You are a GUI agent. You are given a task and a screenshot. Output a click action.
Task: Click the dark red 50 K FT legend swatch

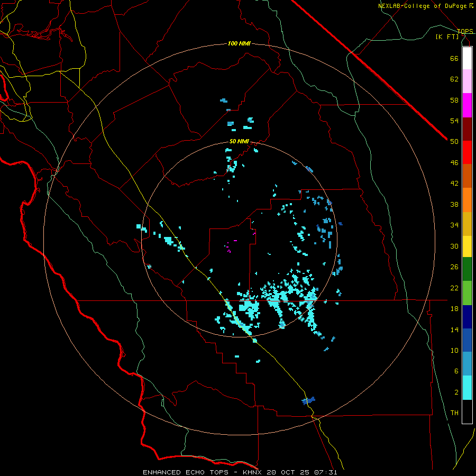pos(467,129)
